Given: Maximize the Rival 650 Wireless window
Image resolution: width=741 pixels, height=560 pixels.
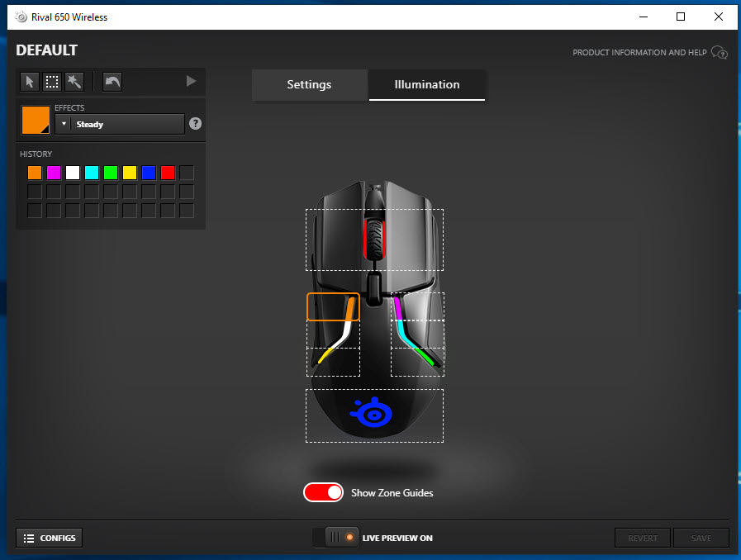Looking at the screenshot, I should pos(681,17).
